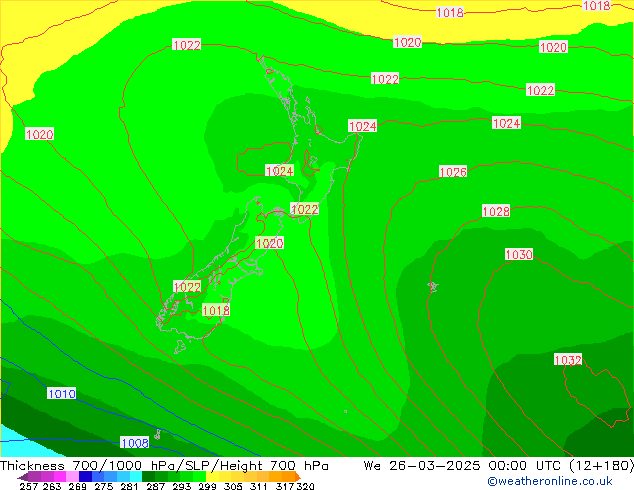The width and height of the screenshot is (634, 490).
Task: Click the bright magenta legend swatch
Action: [60, 477]
